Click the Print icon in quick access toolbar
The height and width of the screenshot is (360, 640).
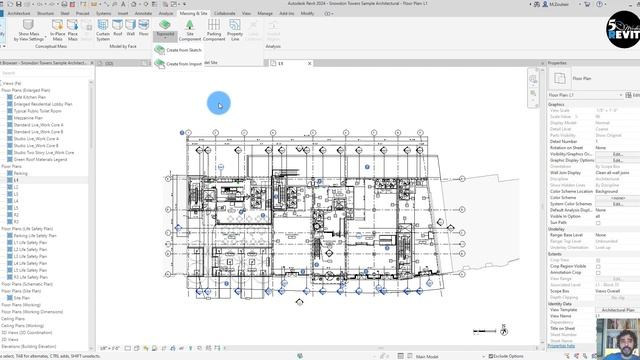coord(64,4)
